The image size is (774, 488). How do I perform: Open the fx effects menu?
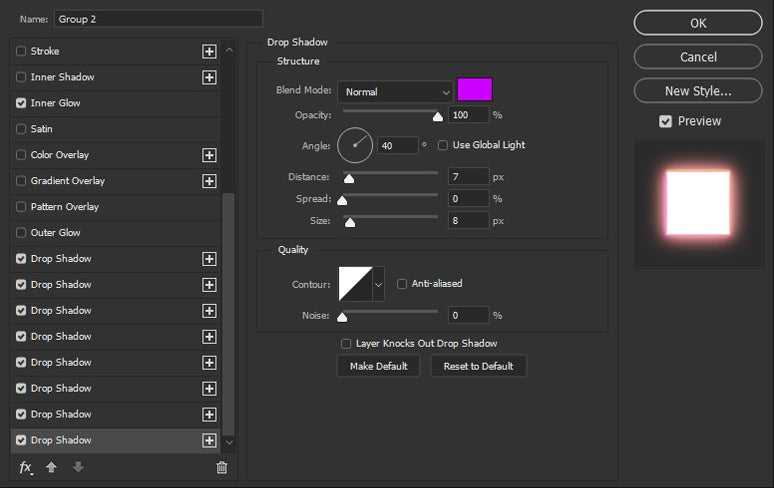click(x=26, y=467)
